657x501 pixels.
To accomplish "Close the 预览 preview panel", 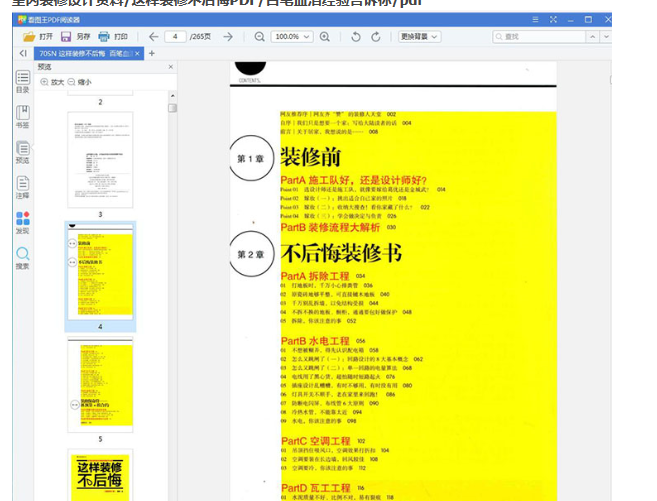I will coord(171,67).
